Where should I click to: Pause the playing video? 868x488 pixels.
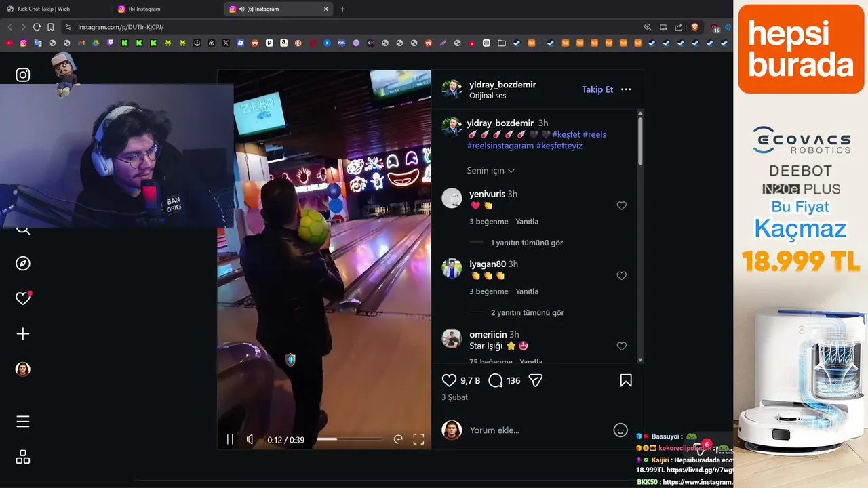click(230, 439)
